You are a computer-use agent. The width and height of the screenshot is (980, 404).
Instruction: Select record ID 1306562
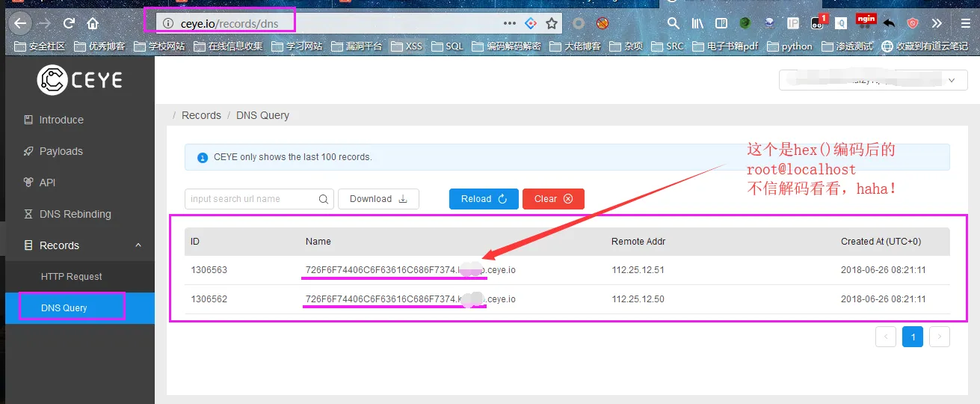click(x=209, y=299)
